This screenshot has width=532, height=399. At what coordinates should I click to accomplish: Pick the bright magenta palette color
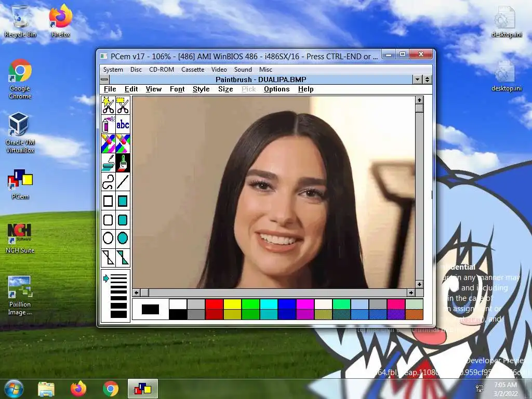(x=305, y=303)
